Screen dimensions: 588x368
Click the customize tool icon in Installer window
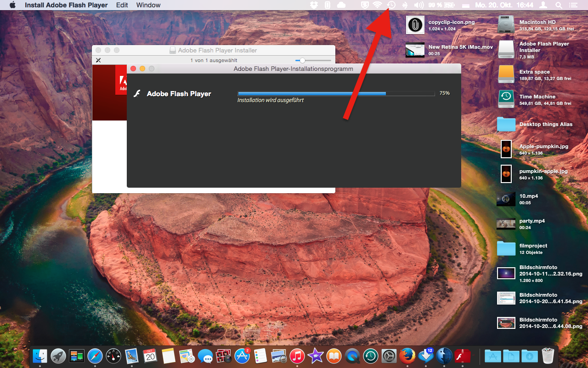pos(98,60)
